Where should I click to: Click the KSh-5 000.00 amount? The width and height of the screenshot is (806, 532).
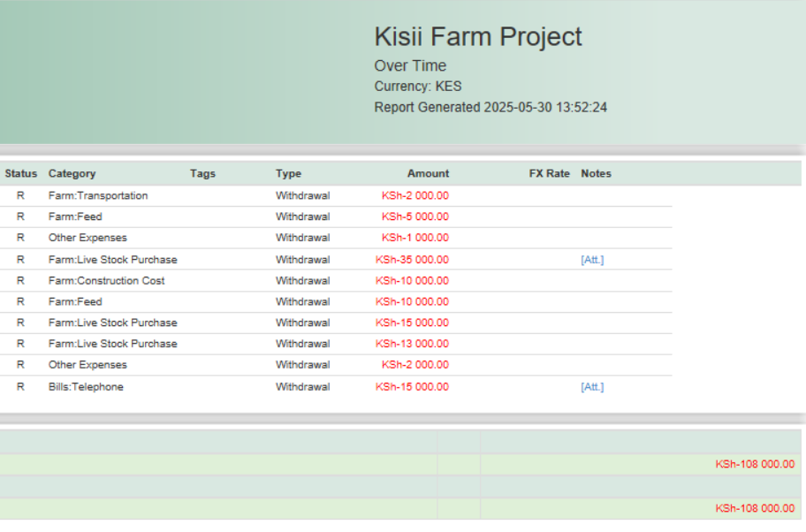[414, 217]
